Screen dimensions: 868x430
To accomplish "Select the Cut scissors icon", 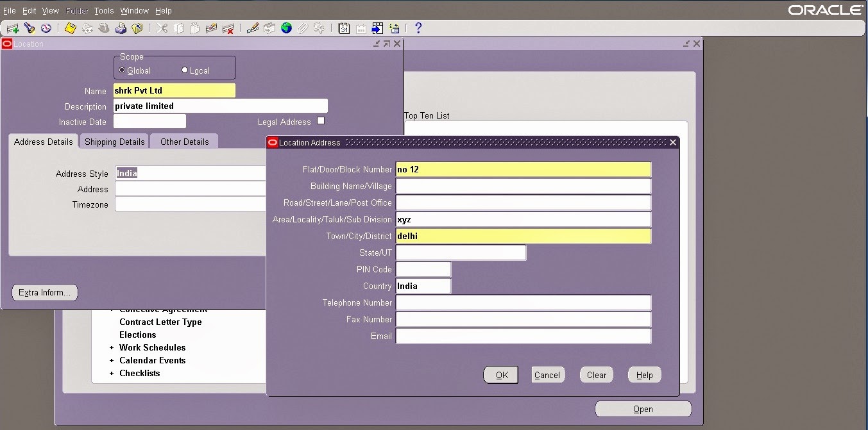I will 162,28.
